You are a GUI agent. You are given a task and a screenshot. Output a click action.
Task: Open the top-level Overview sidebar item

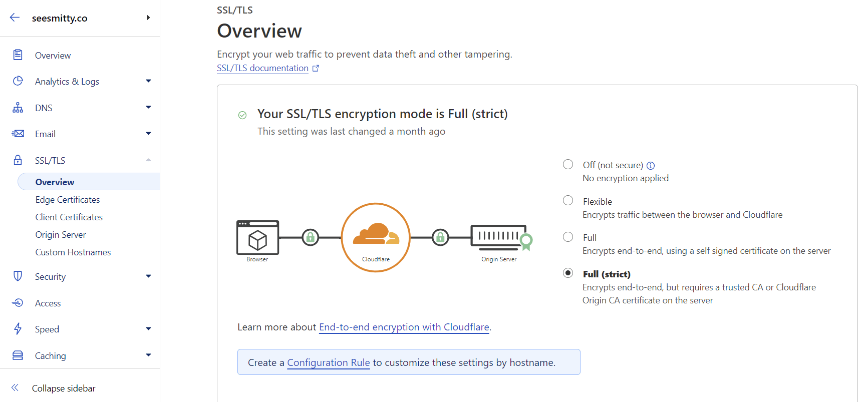click(53, 55)
